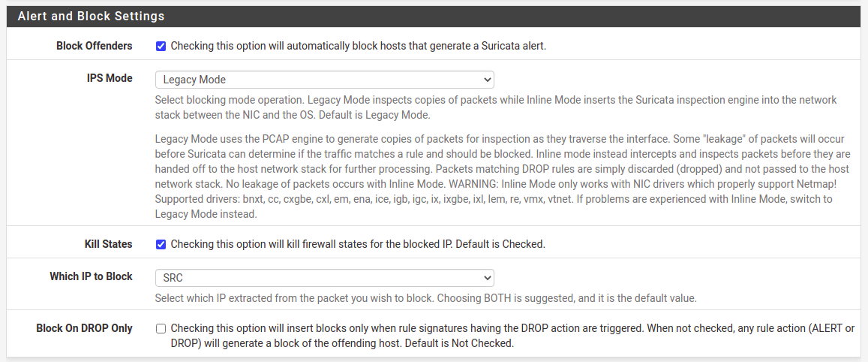The image size is (868, 362).
Task: Click the 'Select blocking mode operation' help text
Action: click(x=495, y=107)
